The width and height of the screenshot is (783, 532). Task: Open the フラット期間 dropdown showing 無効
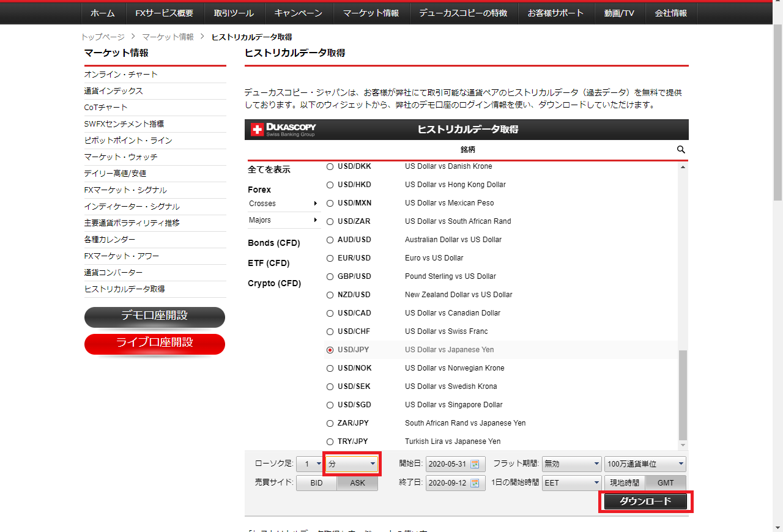coord(571,464)
